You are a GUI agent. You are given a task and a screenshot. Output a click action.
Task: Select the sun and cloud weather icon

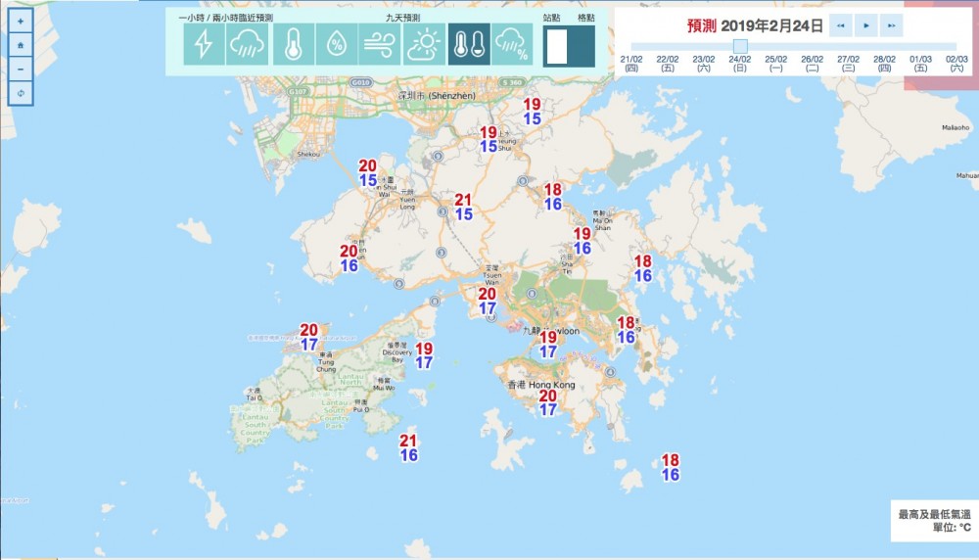point(425,44)
